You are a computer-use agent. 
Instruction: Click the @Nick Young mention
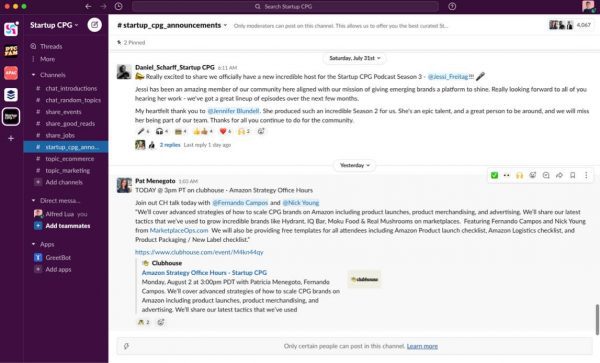pos(301,203)
